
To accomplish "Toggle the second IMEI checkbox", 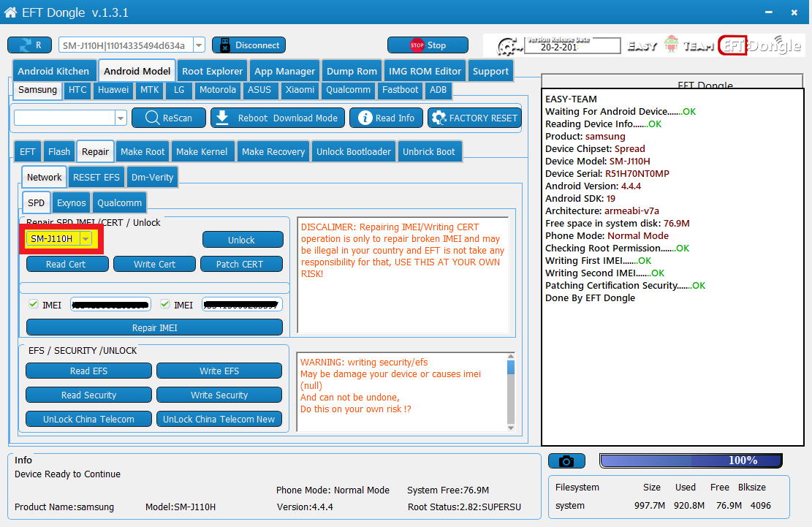I will tap(165, 305).
